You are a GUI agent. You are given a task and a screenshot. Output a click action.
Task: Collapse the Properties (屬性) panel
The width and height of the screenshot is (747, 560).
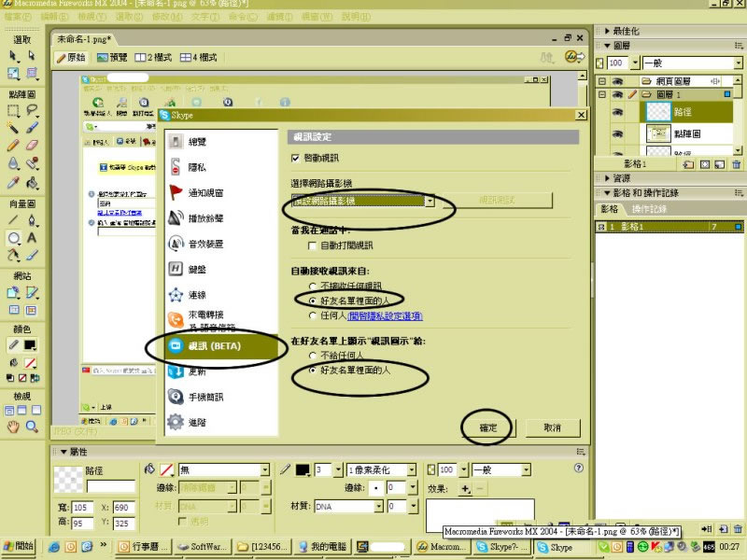(63, 452)
